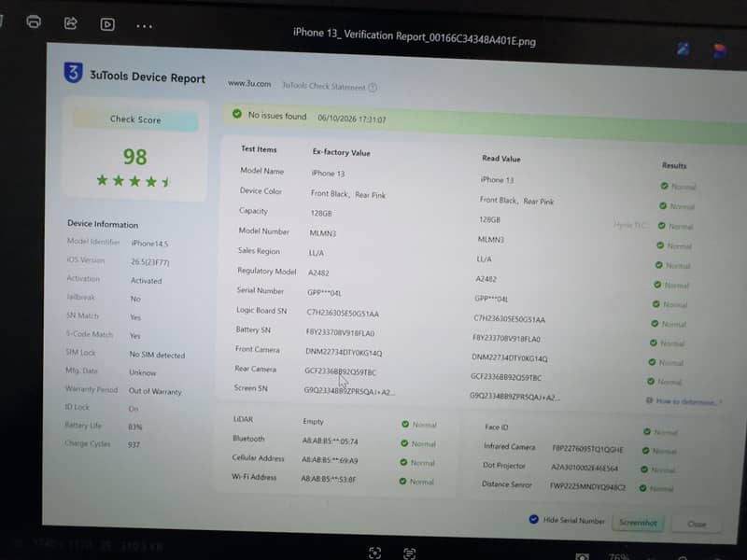Click the Normal status icon for Cellular Address
The width and height of the screenshot is (747, 560).
click(403, 462)
